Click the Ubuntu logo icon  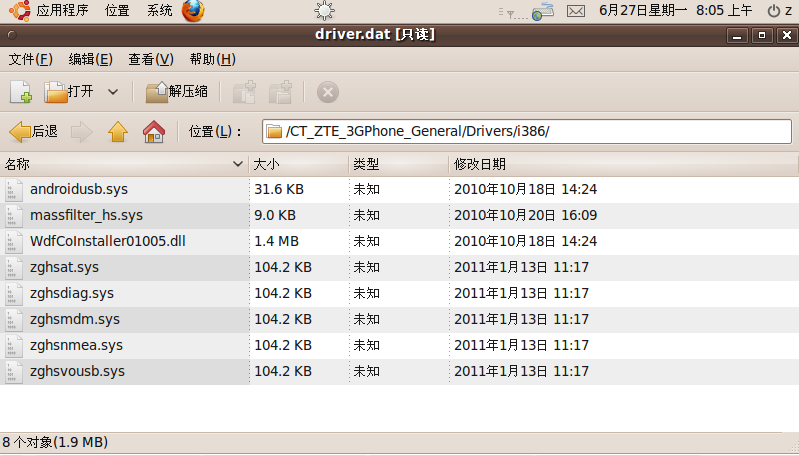(x=19, y=11)
